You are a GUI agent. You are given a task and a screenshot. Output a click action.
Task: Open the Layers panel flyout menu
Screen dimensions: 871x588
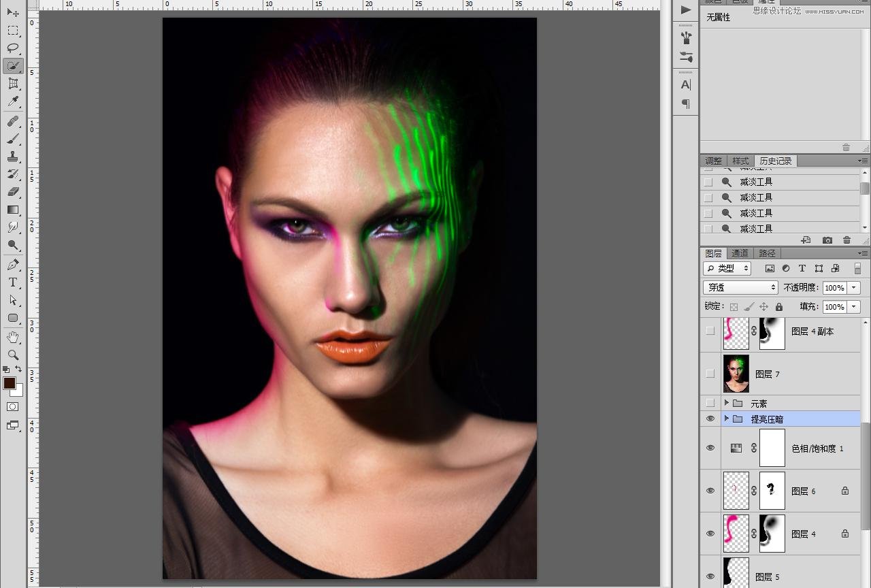click(863, 253)
